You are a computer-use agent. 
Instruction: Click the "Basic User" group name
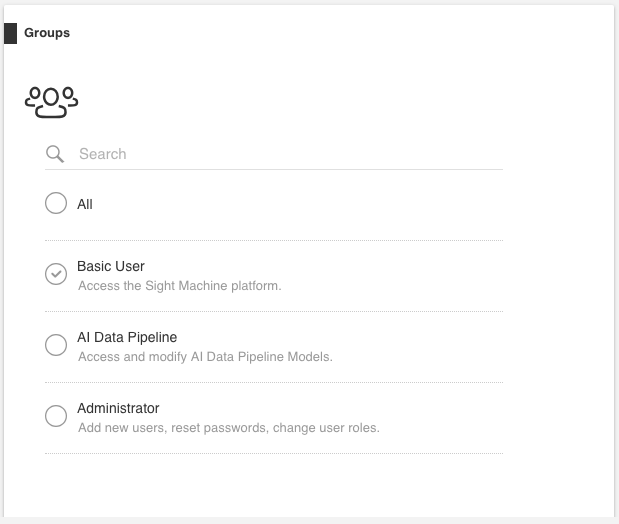click(111, 267)
